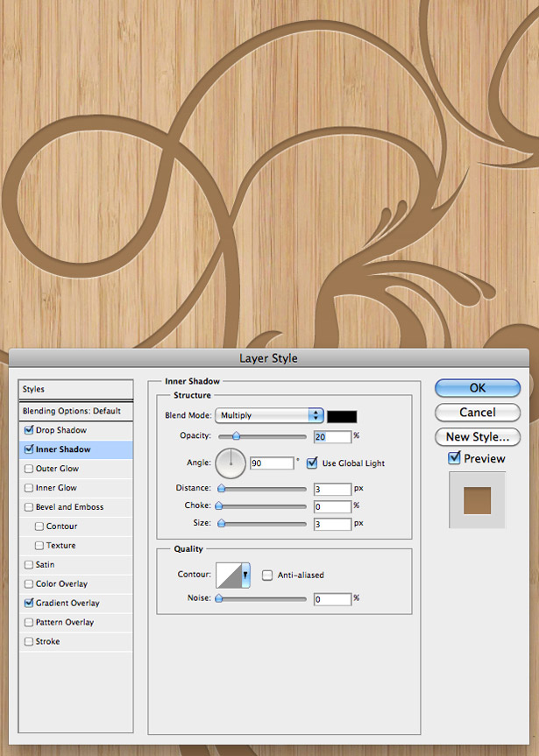Confirm with the OK button

pyautogui.click(x=478, y=388)
